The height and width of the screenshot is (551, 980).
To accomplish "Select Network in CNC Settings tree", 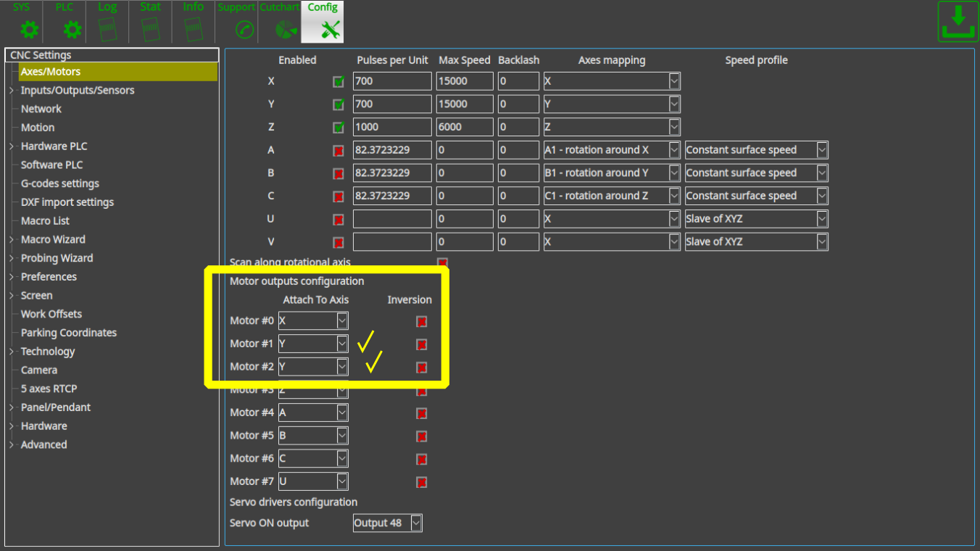I will 41,109.
